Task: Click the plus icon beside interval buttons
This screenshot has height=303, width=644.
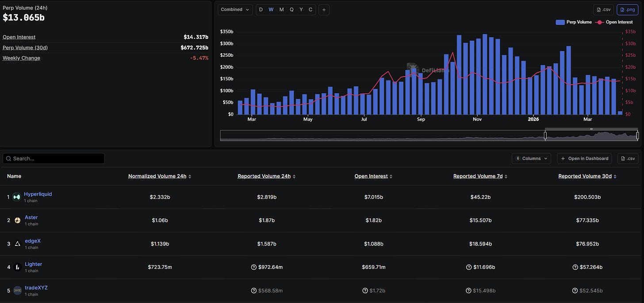Action: click(x=324, y=10)
